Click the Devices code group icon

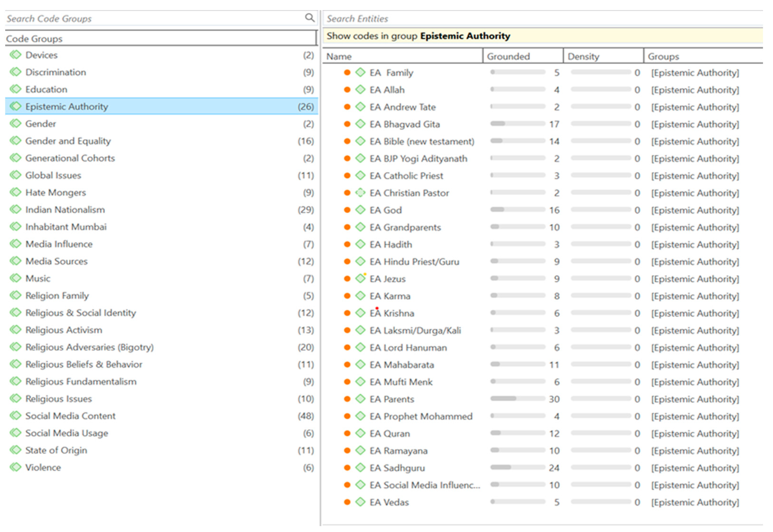(15, 55)
